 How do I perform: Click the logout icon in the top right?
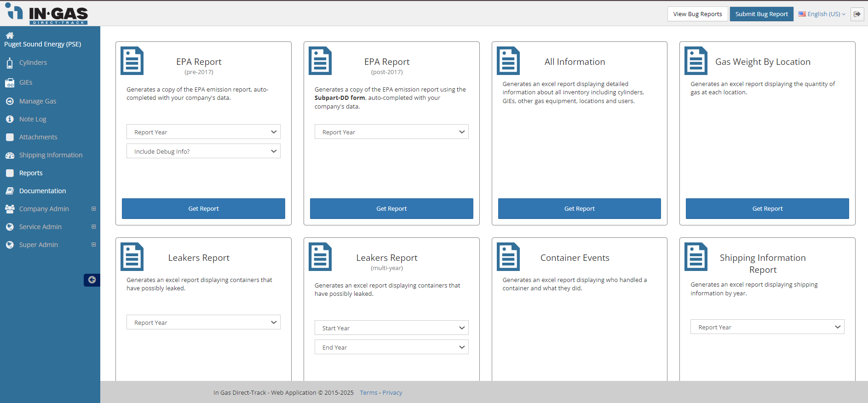click(x=857, y=14)
